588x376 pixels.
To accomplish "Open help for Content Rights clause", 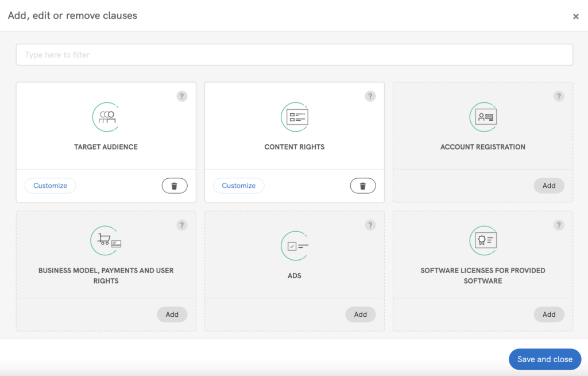I will pos(370,97).
